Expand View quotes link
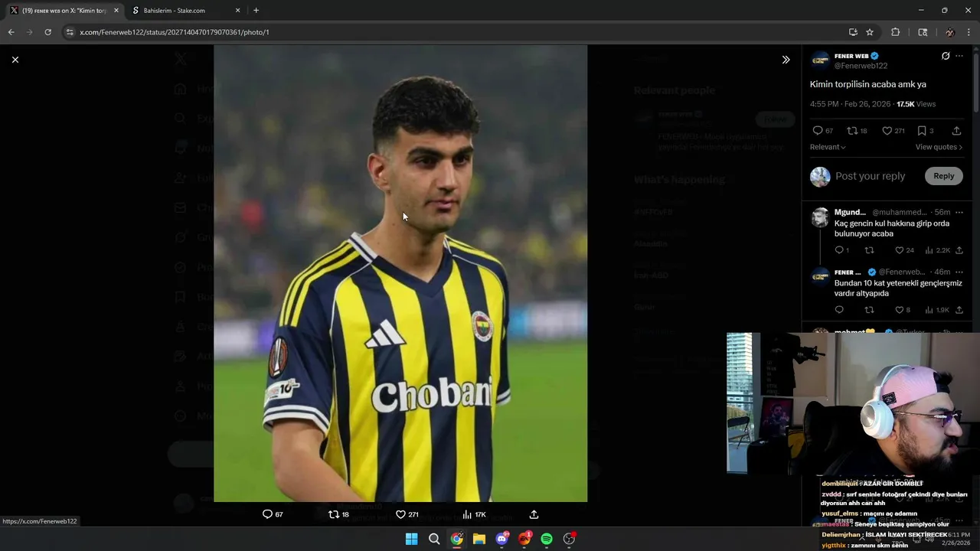This screenshot has width=980, height=551. (x=939, y=147)
